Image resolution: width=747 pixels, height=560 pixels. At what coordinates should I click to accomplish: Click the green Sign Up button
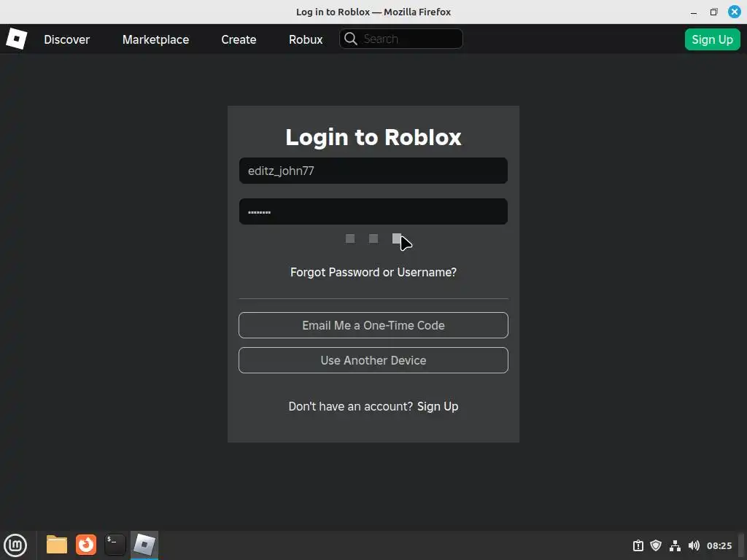point(712,39)
